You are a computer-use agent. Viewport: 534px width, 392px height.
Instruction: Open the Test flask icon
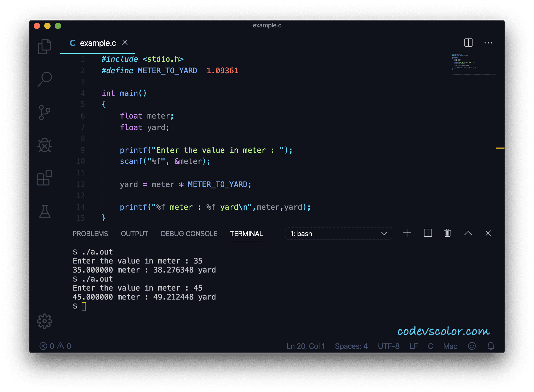[45, 212]
